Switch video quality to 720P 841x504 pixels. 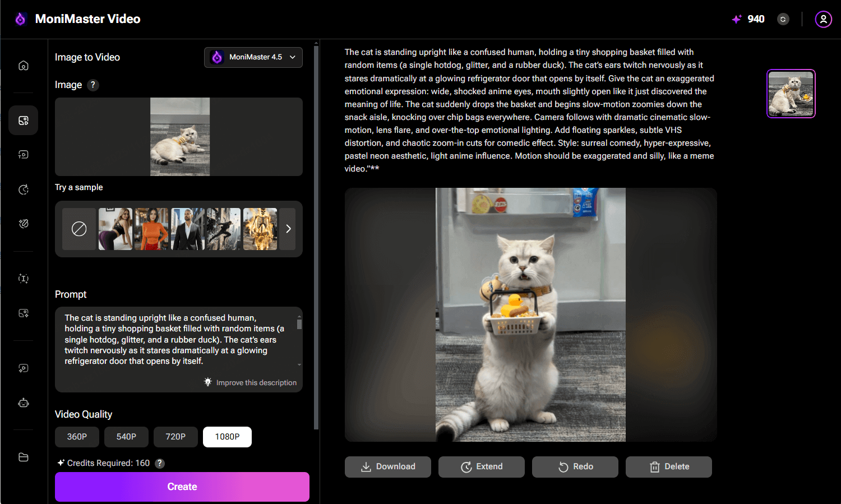coord(175,437)
